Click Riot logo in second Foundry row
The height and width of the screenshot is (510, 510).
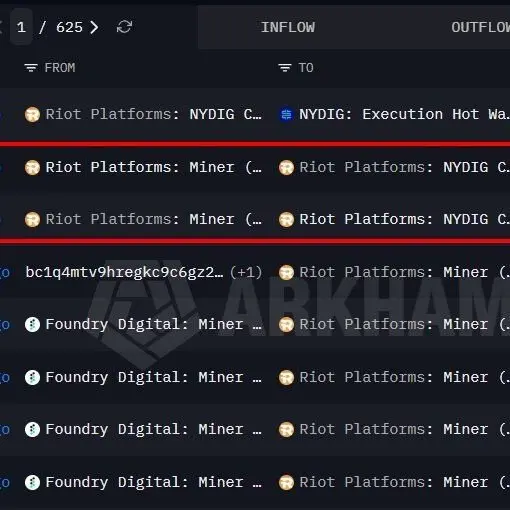[x=286, y=378]
